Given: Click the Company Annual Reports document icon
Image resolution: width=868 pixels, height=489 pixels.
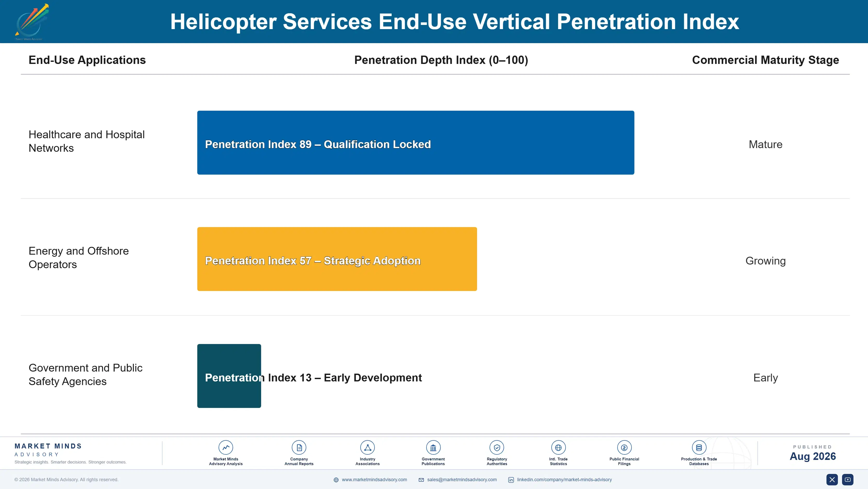Looking at the screenshot, I should coord(299,447).
